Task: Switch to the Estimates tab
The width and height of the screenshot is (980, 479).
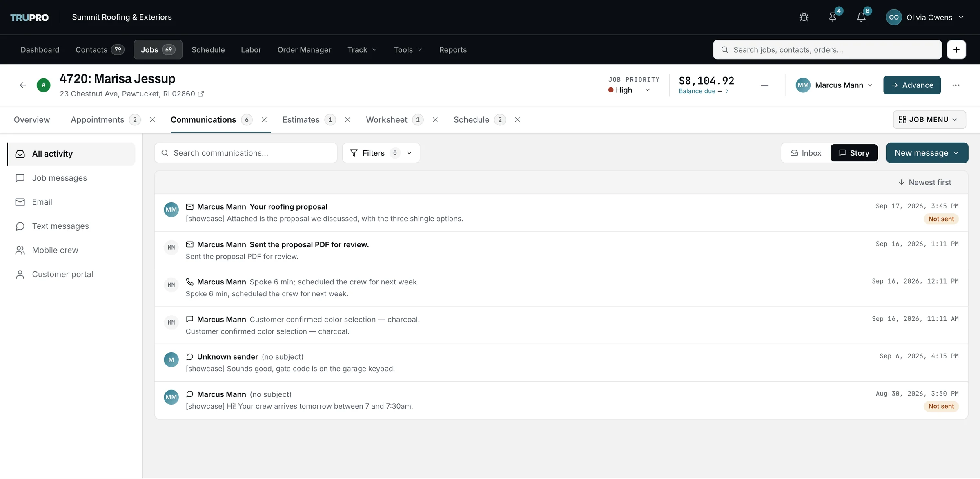Action: pos(309,120)
